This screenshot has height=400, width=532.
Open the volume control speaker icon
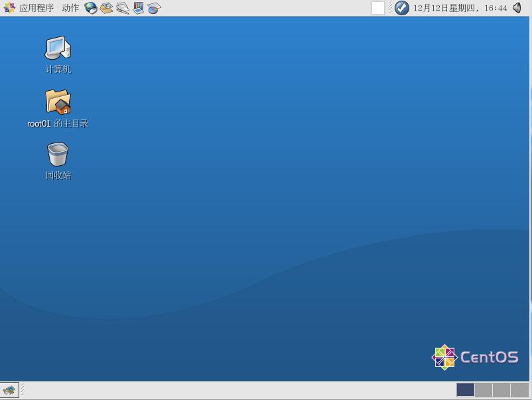coord(517,8)
